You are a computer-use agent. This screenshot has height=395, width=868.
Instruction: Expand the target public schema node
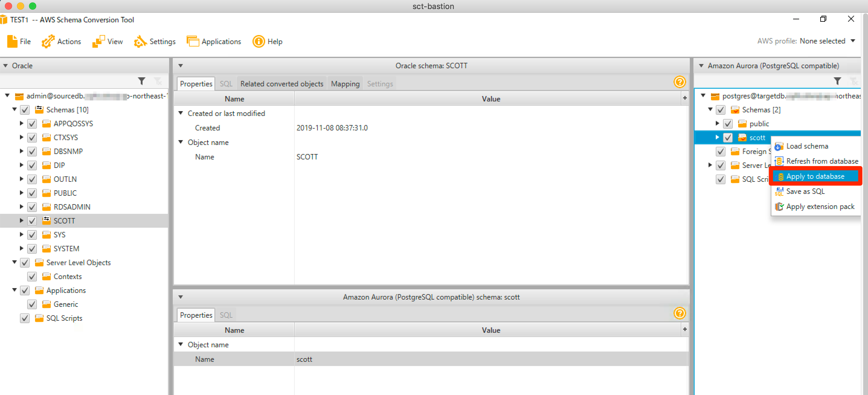click(717, 123)
